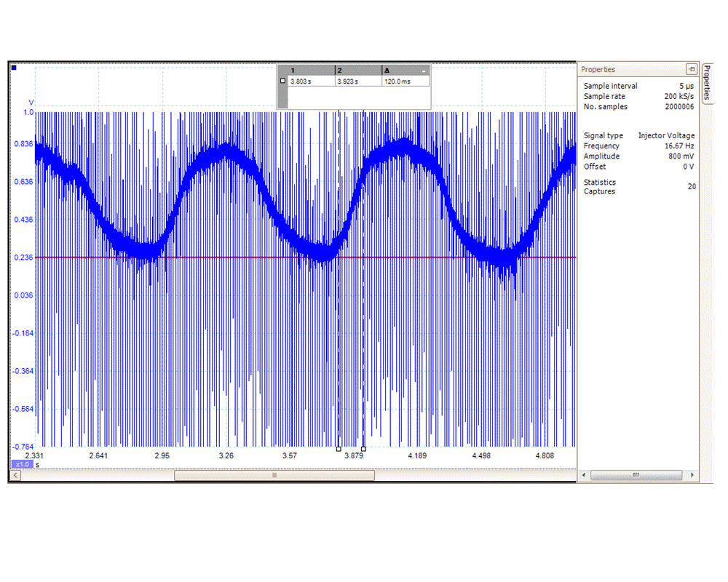Select ruler 1 value 3.803 s

pos(301,81)
